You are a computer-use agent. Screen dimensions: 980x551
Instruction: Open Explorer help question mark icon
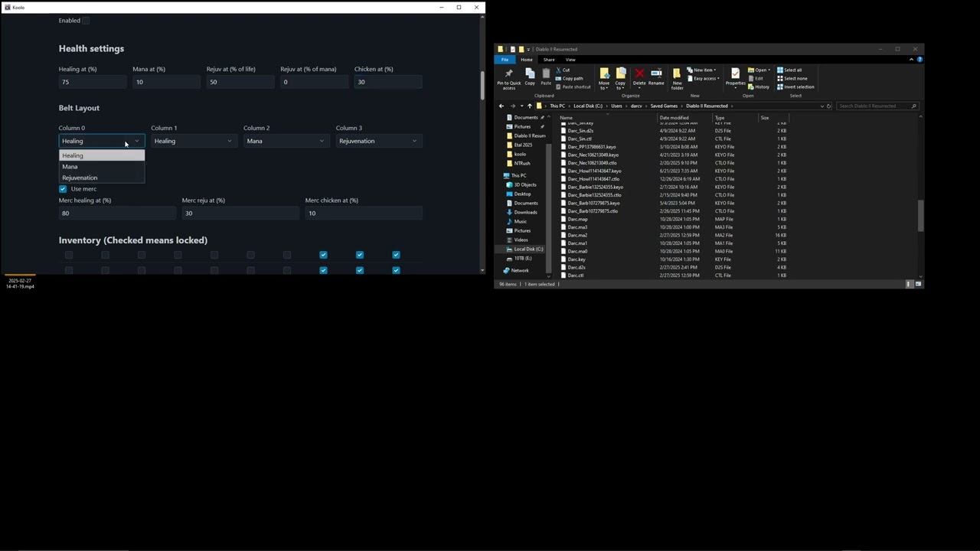click(920, 59)
